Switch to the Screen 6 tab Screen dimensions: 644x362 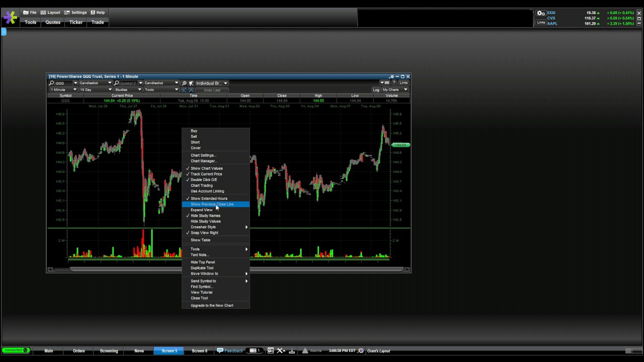tap(199, 350)
